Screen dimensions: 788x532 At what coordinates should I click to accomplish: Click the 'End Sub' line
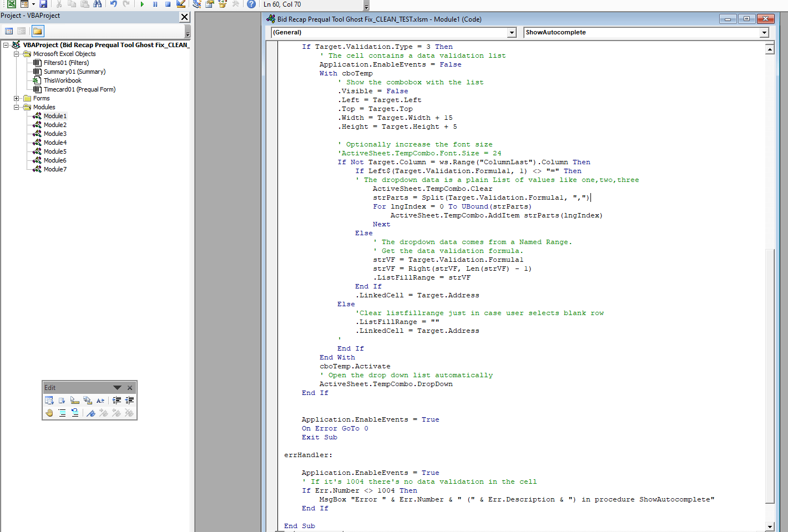point(299,526)
